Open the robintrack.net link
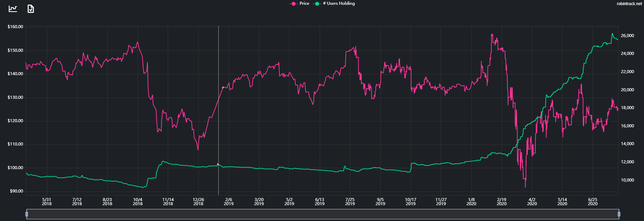This screenshot has height=221, width=644. 629,4
